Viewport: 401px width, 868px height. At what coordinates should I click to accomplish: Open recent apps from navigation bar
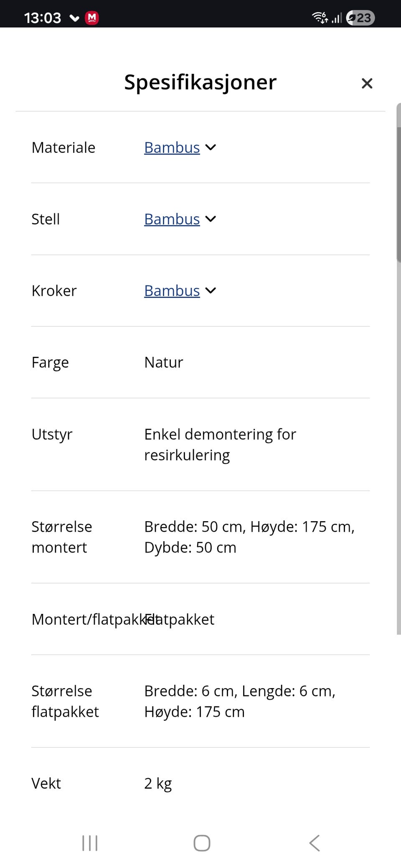tap(90, 843)
